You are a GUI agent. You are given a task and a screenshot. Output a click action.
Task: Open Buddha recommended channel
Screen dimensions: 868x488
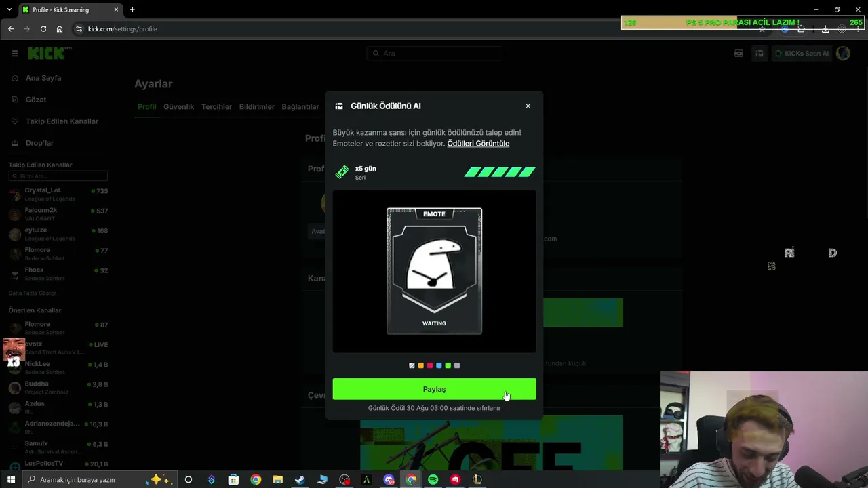[x=58, y=388]
